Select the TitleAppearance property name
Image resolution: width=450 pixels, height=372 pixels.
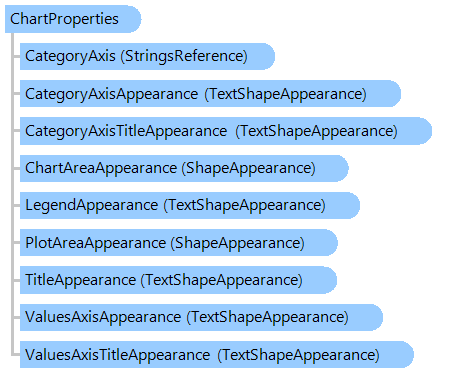point(81,279)
